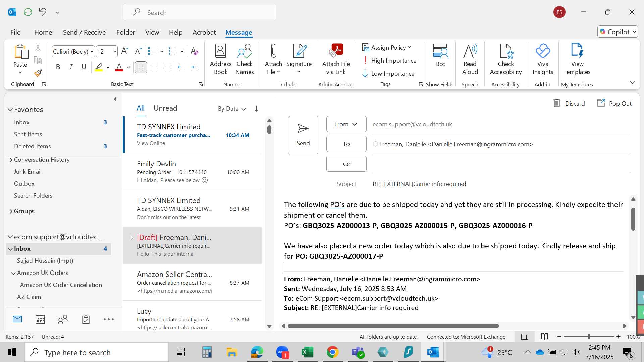Toggle Bold formatting
Image resolution: width=644 pixels, height=362 pixels.
(x=58, y=67)
